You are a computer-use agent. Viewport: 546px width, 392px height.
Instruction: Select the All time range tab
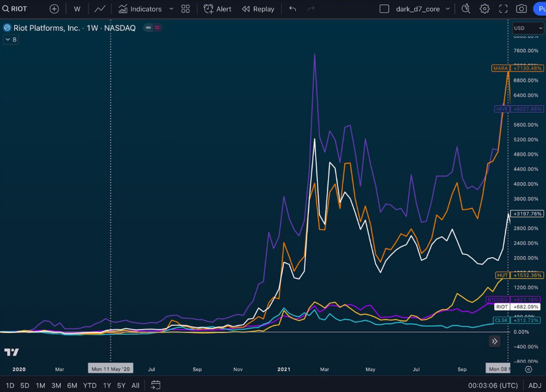pyautogui.click(x=135, y=385)
